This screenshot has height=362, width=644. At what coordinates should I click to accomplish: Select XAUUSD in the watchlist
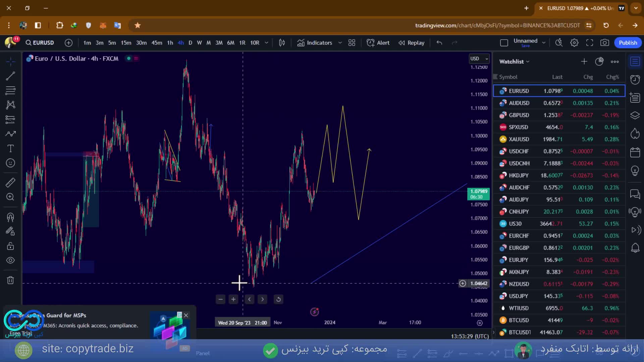pos(519,139)
